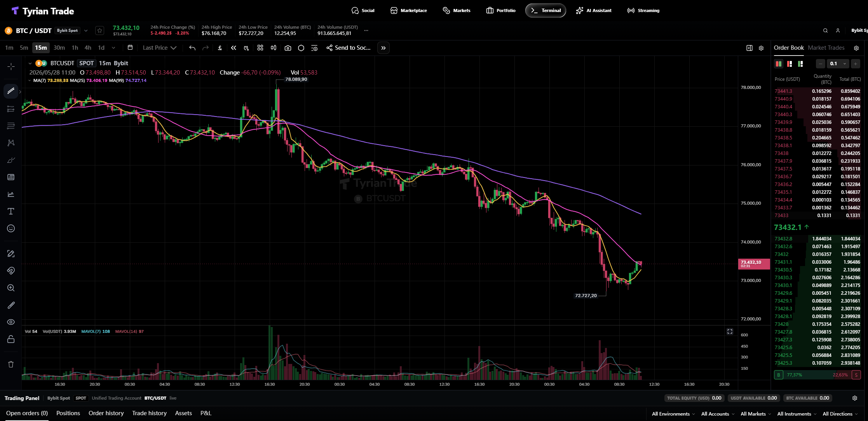This screenshot has width=868, height=421.
Task: Select the trend line drawing tool
Action: [11, 91]
